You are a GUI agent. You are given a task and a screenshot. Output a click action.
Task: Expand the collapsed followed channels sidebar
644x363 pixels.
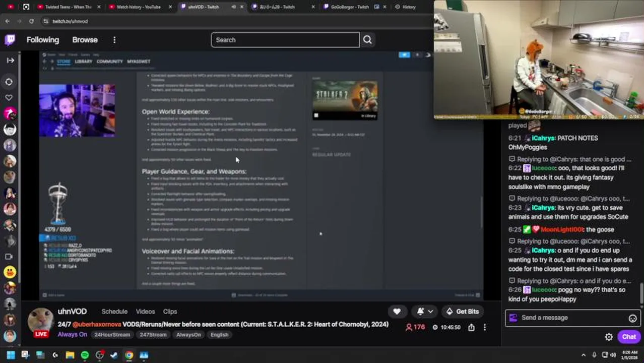tap(10, 60)
